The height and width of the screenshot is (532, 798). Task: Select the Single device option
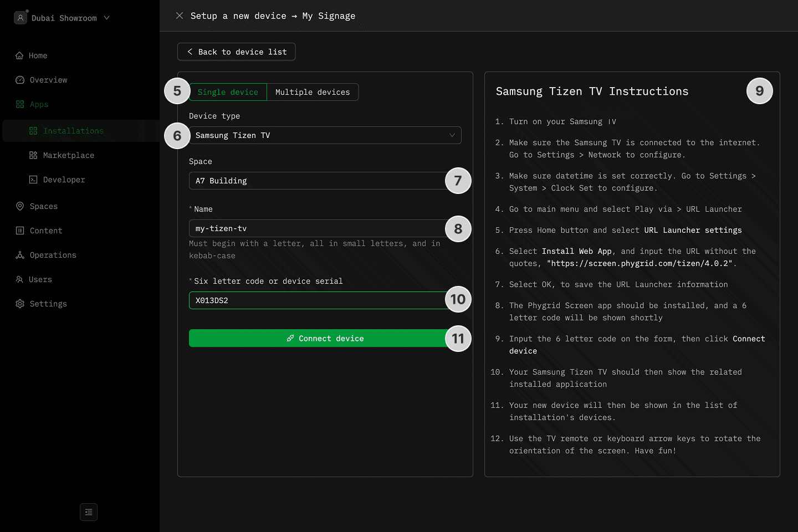(x=228, y=92)
